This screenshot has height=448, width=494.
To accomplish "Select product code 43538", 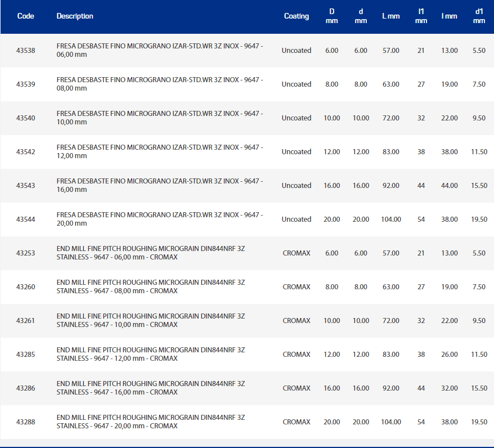I will point(25,51).
